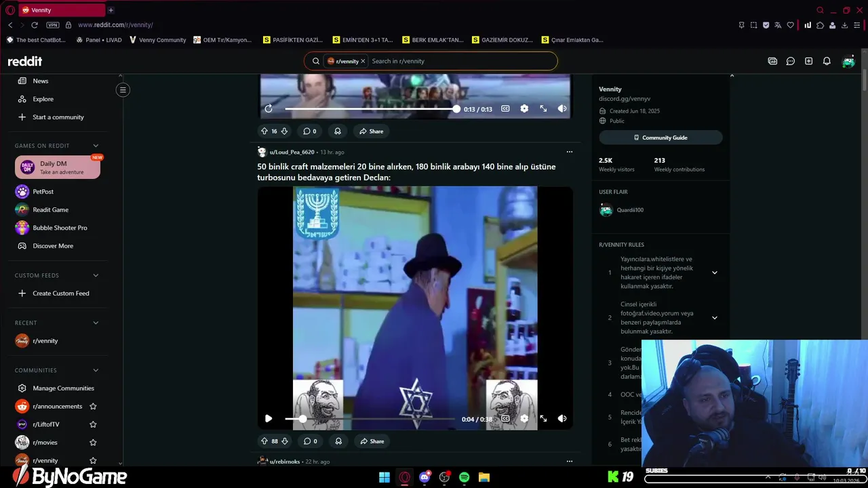Fullscreen the top video
The image size is (868, 488).
coord(543,108)
